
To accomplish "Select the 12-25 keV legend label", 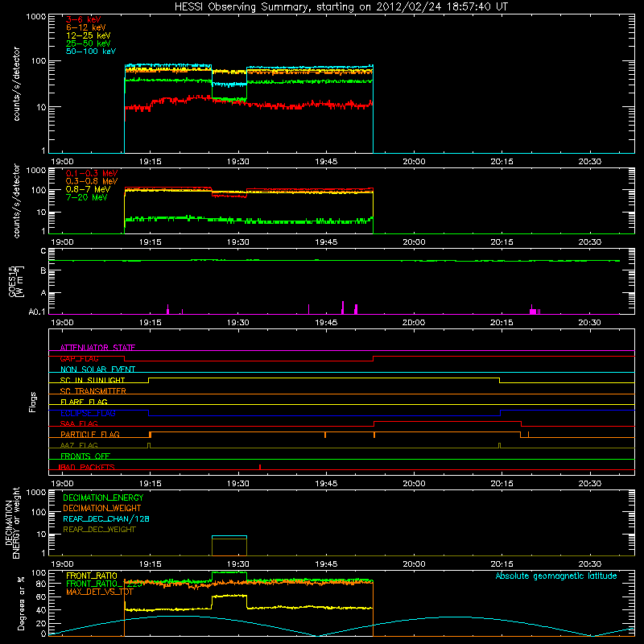I will coord(88,35).
